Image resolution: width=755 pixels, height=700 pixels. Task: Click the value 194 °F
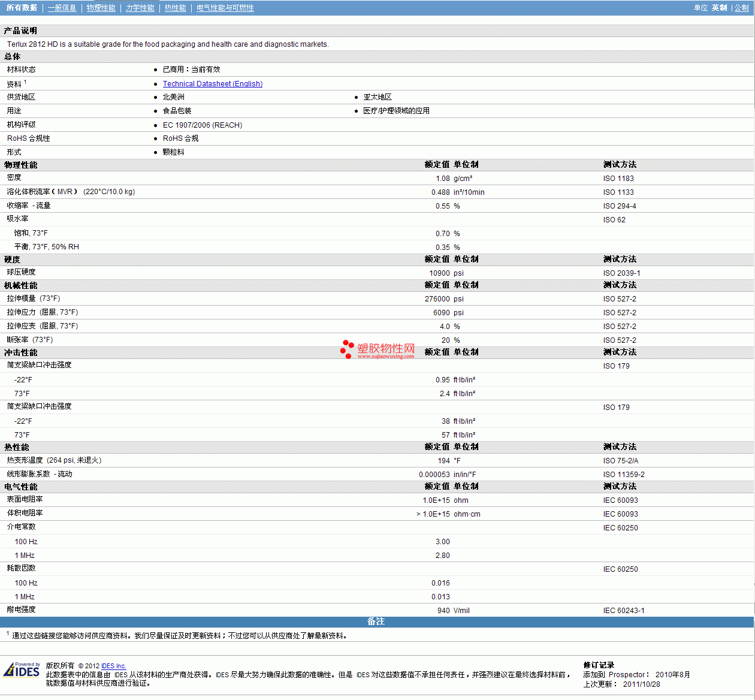pos(449,461)
